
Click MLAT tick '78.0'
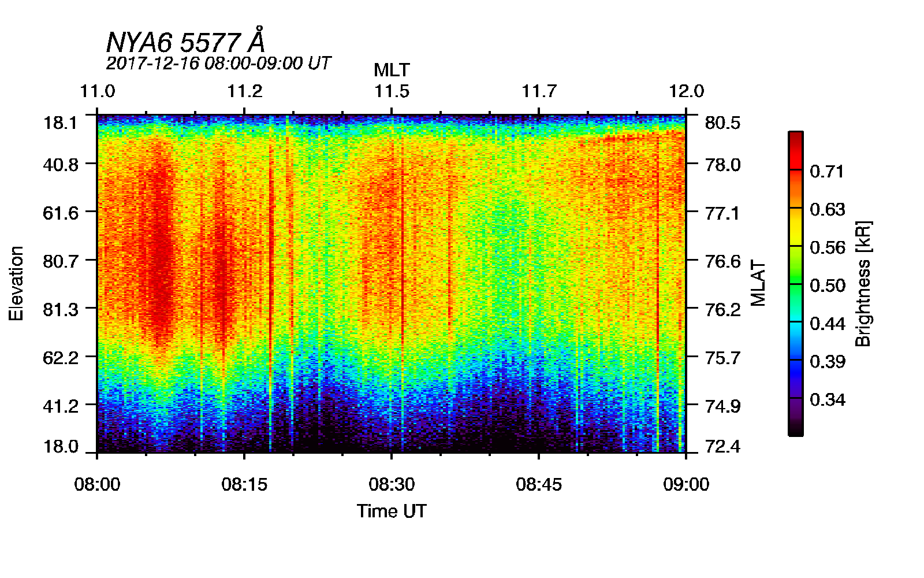tap(722, 165)
